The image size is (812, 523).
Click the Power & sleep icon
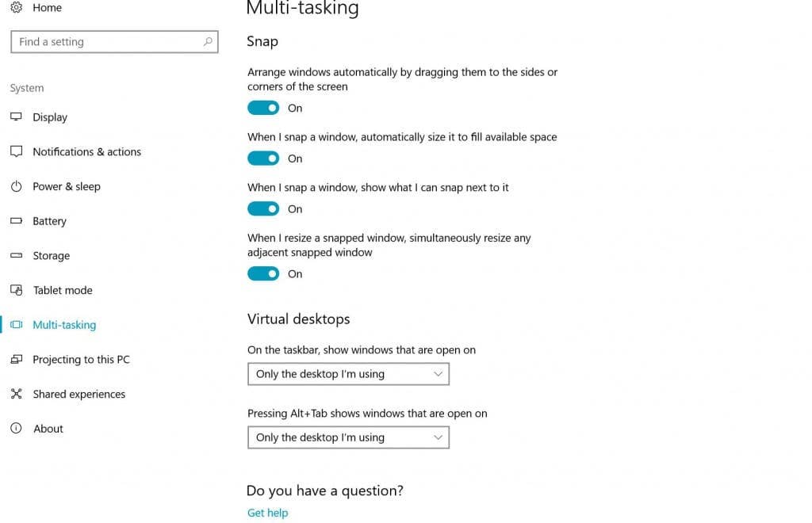click(17, 186)
